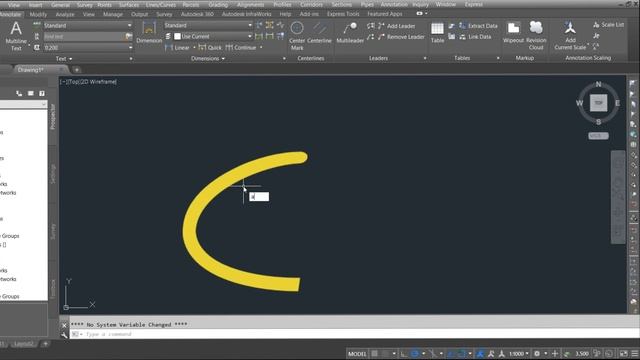The image size is (640, 360).
Task: Open the text height 0.200 dropdown
Action: [88, 48]
